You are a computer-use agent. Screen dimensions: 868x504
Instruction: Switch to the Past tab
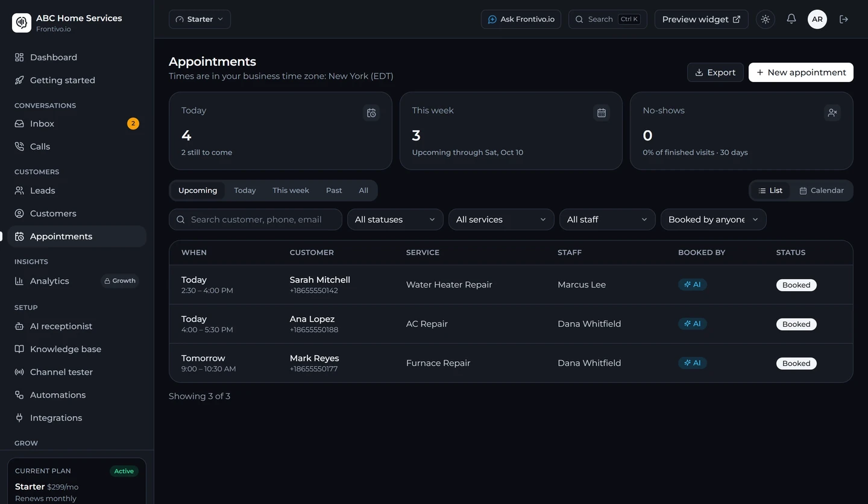[334, 191]
